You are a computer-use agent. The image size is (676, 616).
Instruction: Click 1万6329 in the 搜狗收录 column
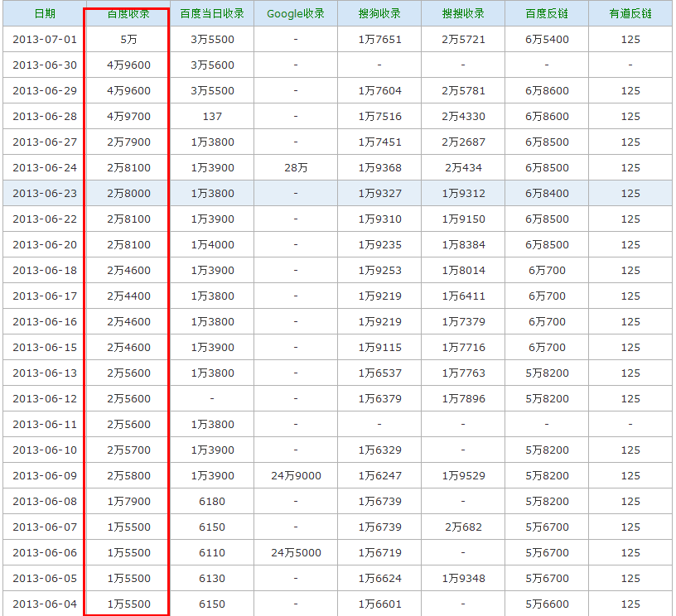(379, 450)
